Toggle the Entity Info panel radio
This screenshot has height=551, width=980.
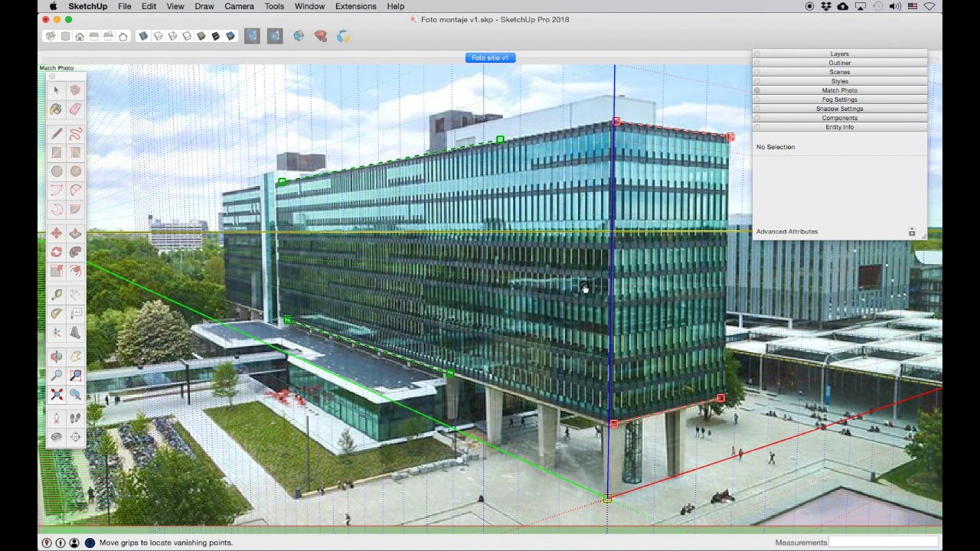point(757,127)
